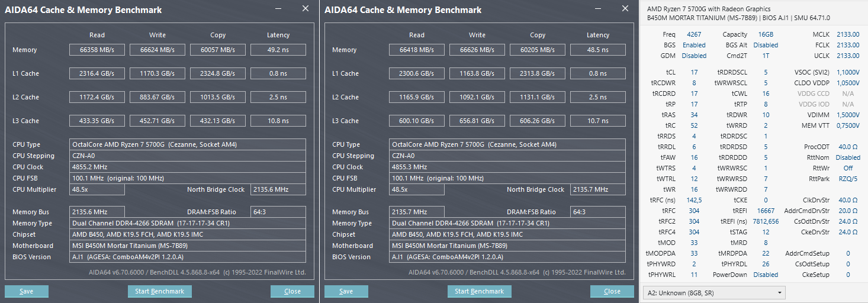Click the PowerDown Disabled value
This screenshot has height=303, width=868.
tap(766, 275)
